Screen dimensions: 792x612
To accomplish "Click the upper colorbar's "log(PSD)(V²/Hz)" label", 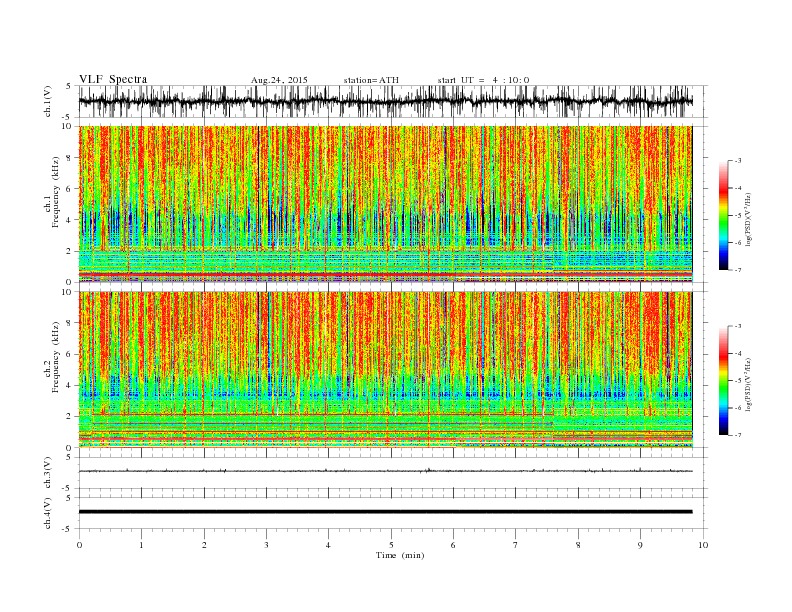I will (748, 219).
